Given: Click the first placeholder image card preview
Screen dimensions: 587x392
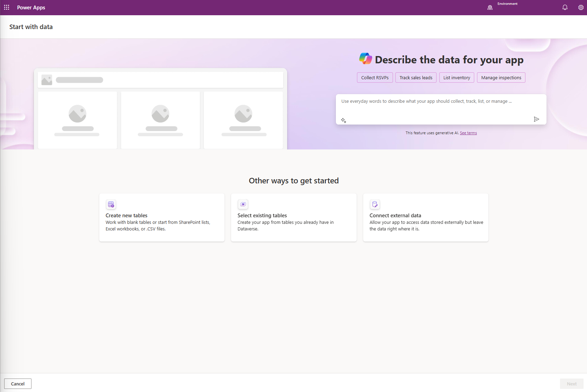Looking at the screenshot, I should (77, 120).
